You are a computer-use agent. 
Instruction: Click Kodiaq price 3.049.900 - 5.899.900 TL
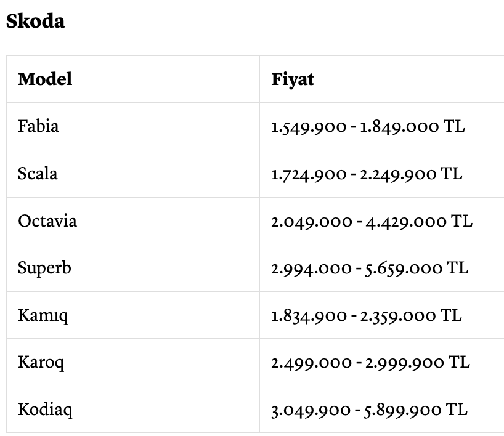pyautogui.click(x=369, y=410)
